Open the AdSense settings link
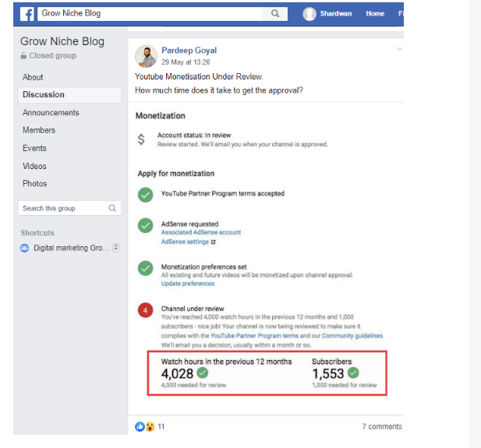 click(185, 242)
